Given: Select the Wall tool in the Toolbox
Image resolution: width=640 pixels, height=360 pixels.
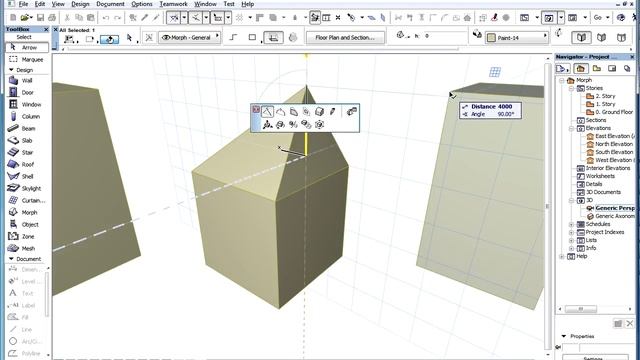Looking at the screenshot, I should 27,80.
